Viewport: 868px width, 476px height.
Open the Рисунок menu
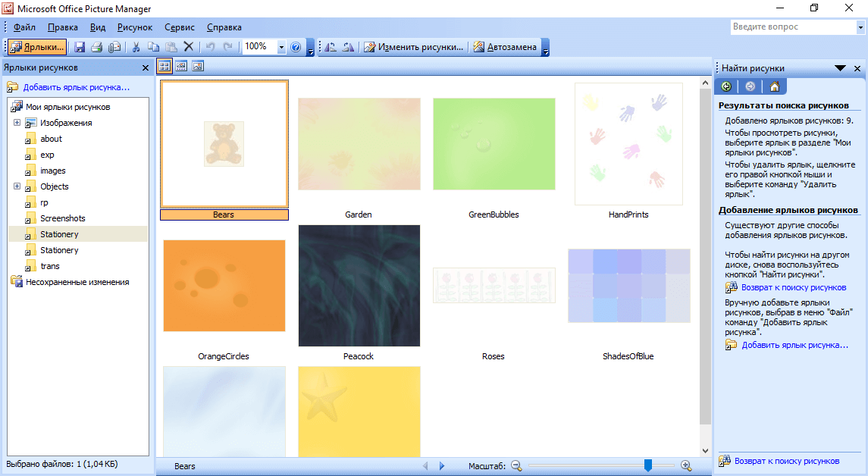coord(135,27)
